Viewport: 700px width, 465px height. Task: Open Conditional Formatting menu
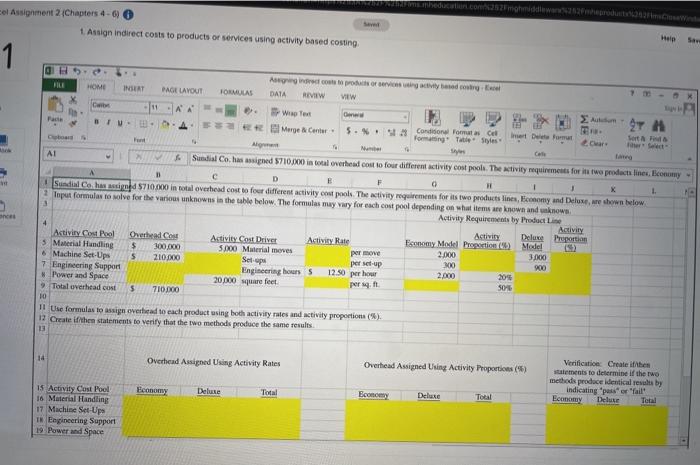click(x=432, y=126)
